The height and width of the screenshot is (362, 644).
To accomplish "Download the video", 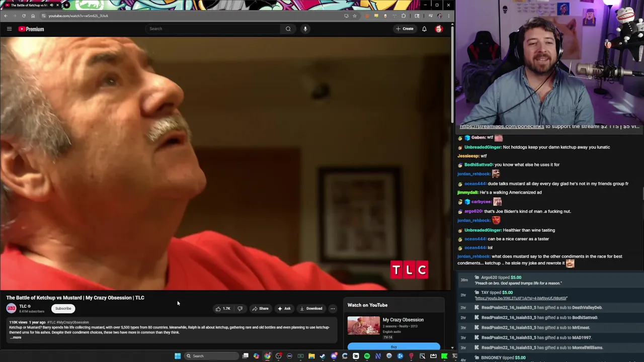I will [x=311, y=308].
